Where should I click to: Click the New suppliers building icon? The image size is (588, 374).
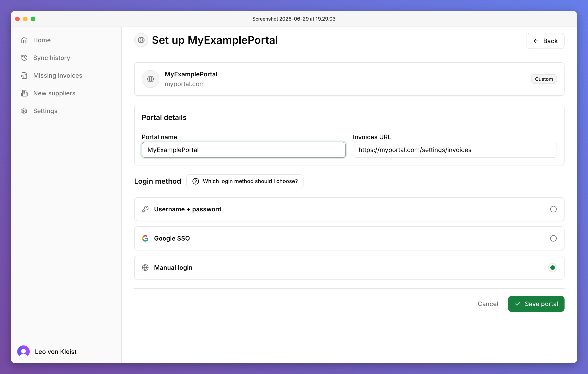click(24, 93)
